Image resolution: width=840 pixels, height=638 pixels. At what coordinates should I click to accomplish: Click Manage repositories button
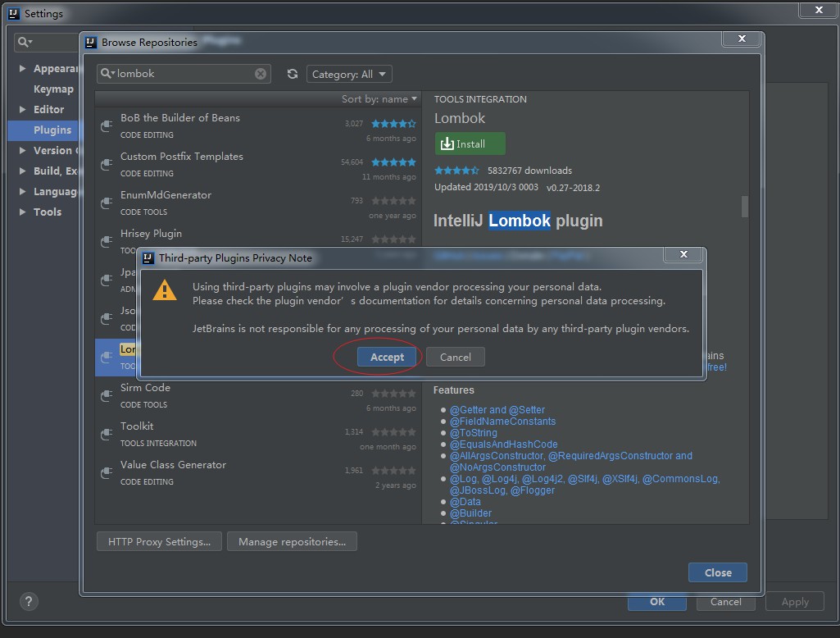coord(292,541)
